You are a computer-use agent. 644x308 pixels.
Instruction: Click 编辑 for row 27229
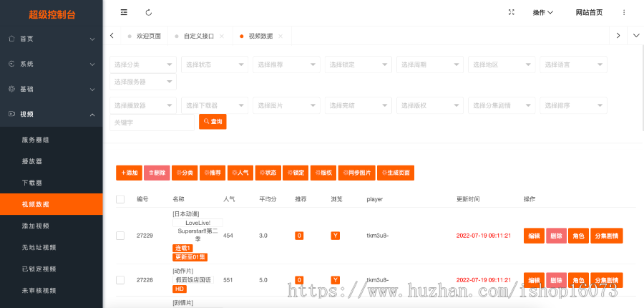pyautogui.click(x=534, y=236)
